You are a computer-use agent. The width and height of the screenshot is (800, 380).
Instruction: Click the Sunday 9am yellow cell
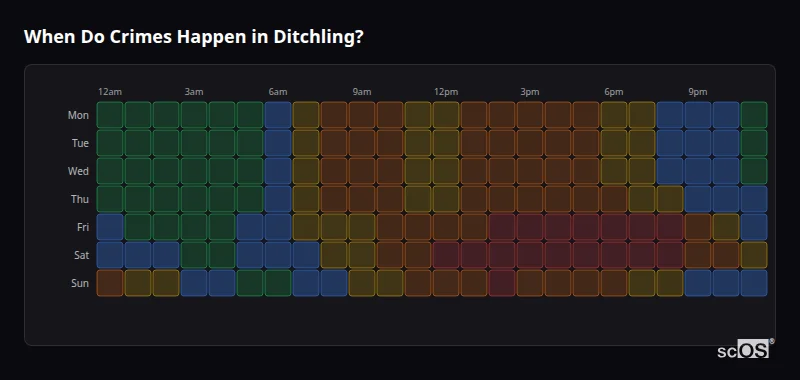point(362,283)
